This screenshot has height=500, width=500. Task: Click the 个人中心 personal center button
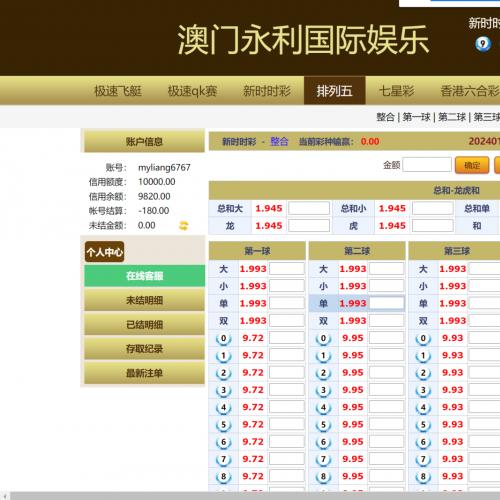pyautogui.click(x=105, y=252)
